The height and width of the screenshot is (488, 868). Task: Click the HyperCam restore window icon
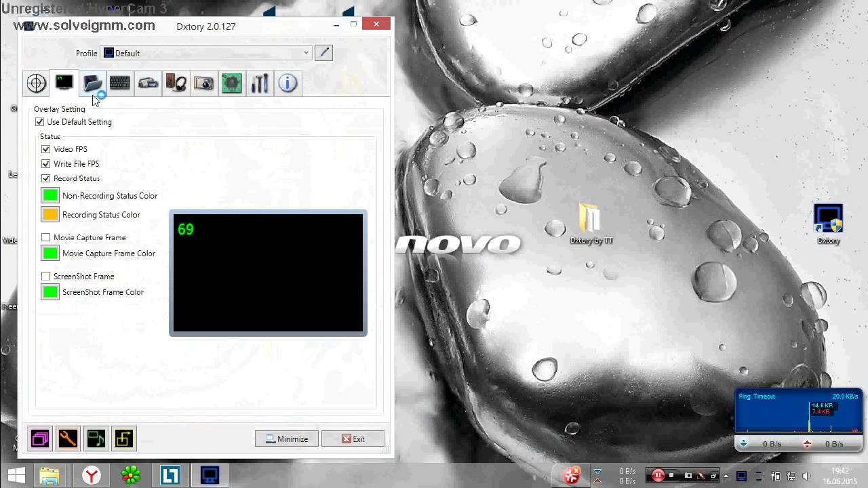713,476
